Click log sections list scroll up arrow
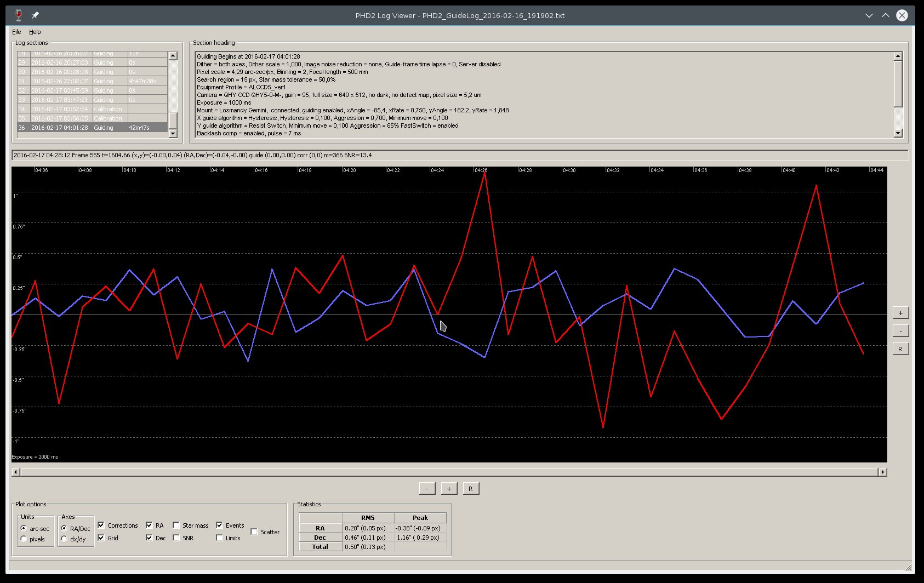Image resolution: width=924 pixels, height=583 pixels. pyautogui.click(x=173, y=55)
